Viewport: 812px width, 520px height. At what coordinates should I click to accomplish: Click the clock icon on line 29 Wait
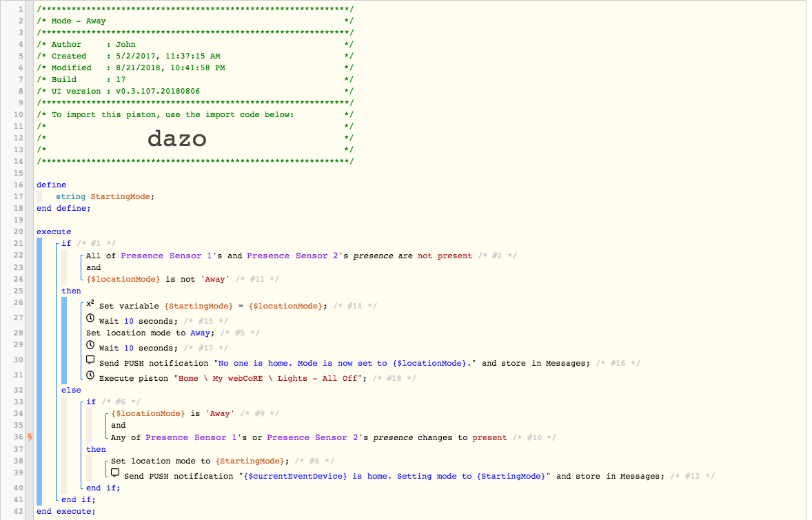pos(90,345)
